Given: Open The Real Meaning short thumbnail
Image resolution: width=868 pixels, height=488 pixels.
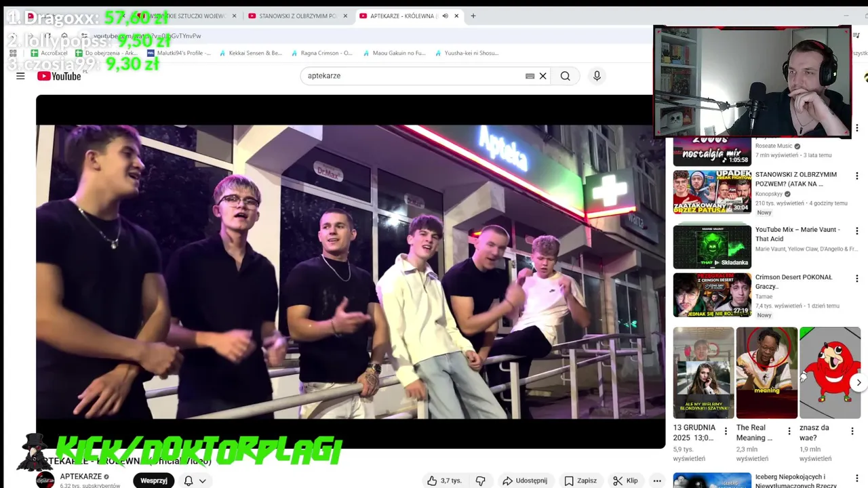Looking at the screenshot, I should 766,373.
